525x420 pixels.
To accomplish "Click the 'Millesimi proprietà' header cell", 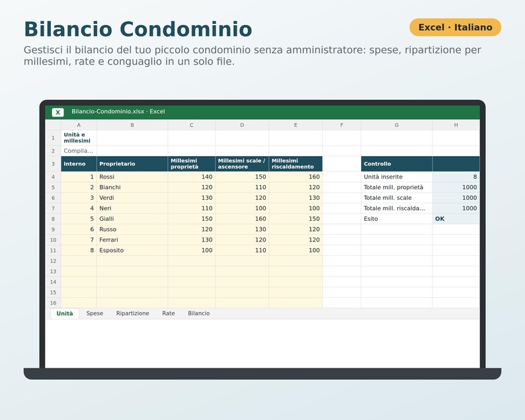I will coord(192,164).
